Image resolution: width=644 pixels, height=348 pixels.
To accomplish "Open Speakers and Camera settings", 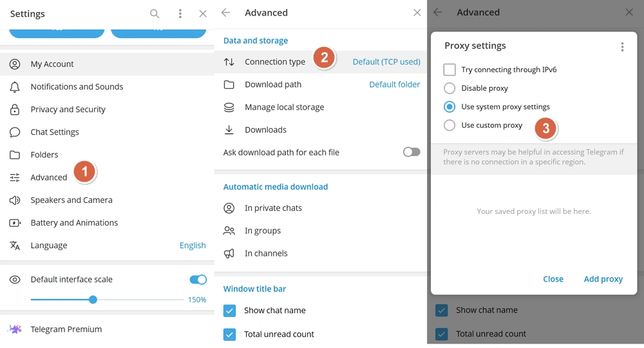I will pyautogui.click(x=107, y=200).
